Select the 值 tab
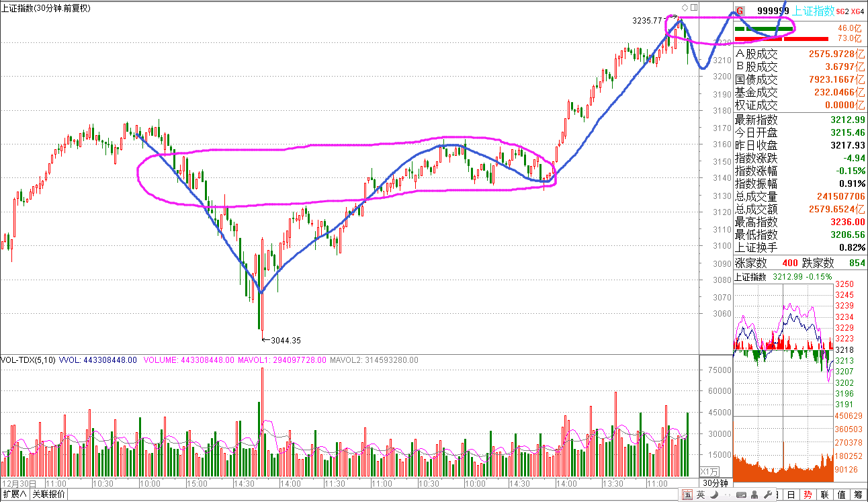The height and width of the screenshot is (502, 868). pyautogui.click(x=841, y=495)
